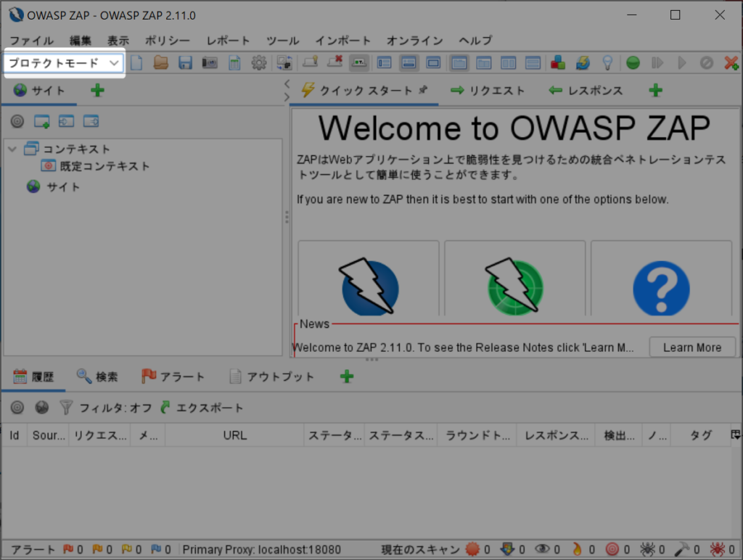Click the Learn More button

[692, 347]
